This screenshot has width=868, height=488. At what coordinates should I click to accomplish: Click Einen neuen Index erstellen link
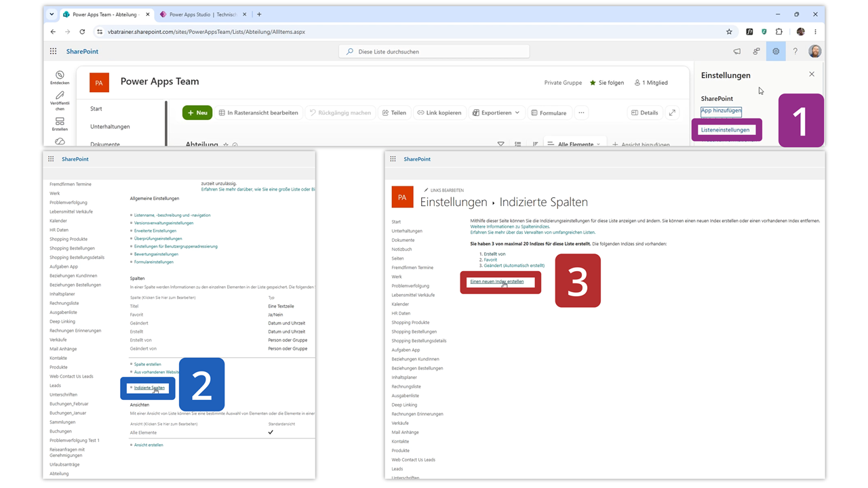coord(497,281)
